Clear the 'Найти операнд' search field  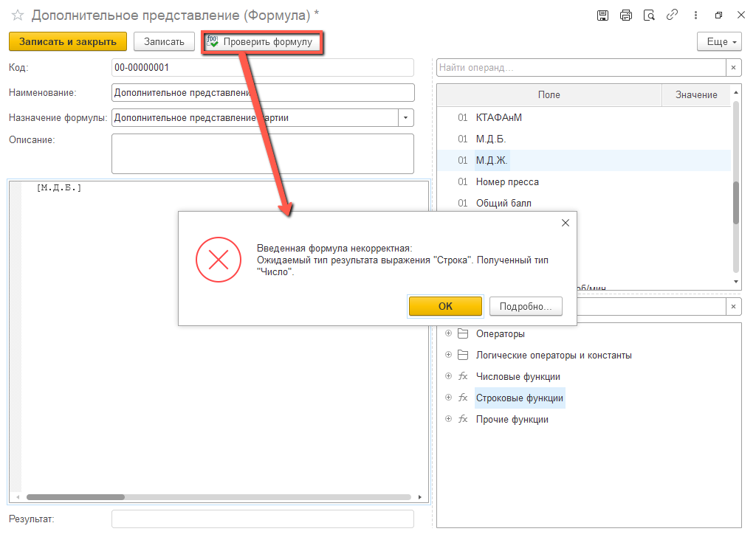click(733, 68)
